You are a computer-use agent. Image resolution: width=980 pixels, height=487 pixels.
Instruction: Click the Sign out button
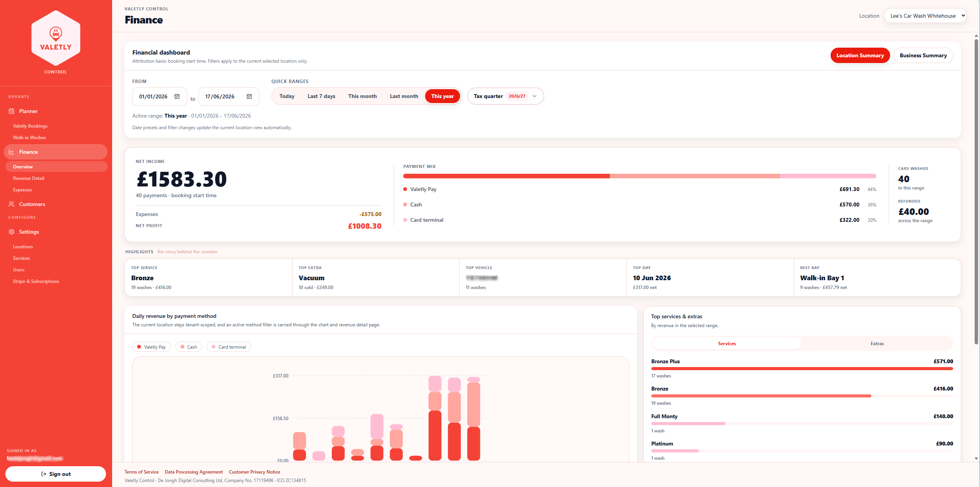pos(56,474)
